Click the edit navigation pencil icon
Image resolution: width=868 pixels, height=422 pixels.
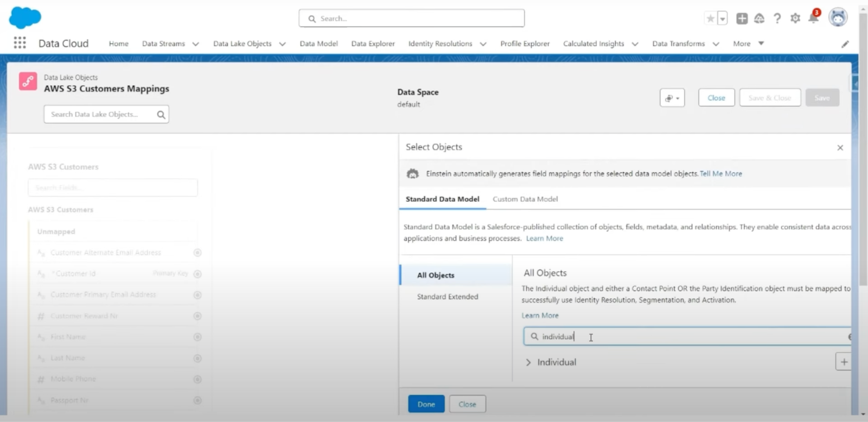(845, 44)
